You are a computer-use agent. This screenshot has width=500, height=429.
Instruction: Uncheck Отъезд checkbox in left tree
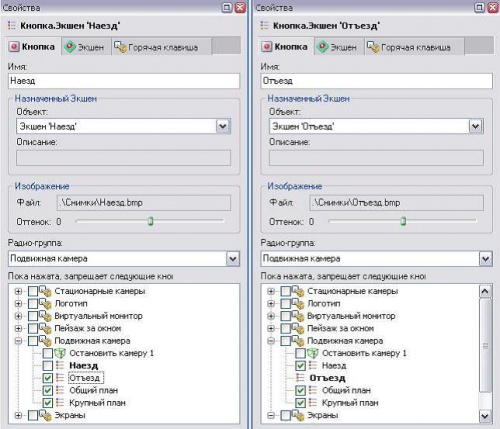pyautogui.click(x=48, y=378)
